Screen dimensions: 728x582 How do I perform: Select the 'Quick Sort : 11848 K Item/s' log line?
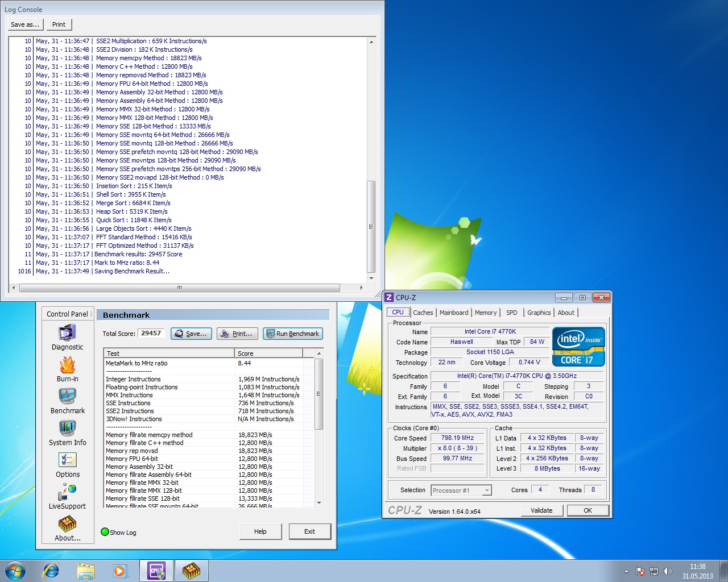click(134, 220)
